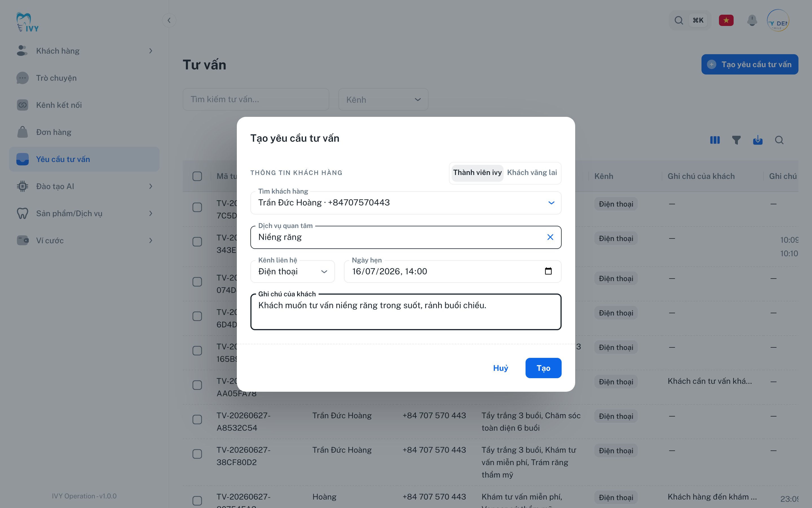
Task: Switch language via Vietnam flag icon
Action: point(726,21)
